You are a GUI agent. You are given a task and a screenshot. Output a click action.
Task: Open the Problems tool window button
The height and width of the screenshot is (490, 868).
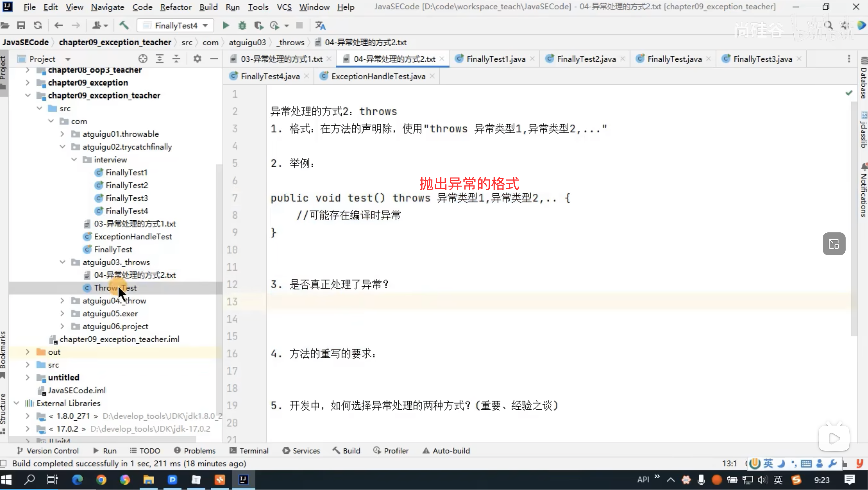click(x=195, y=451)
